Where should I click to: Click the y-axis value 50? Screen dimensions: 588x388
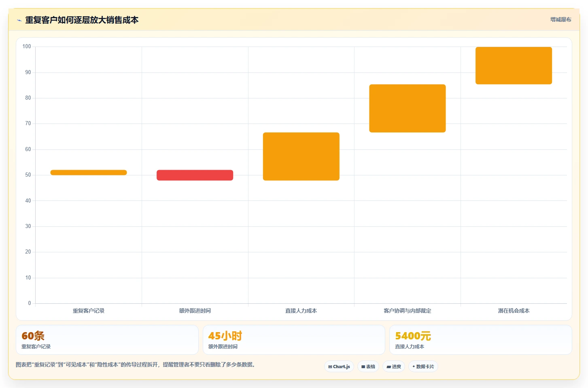tap(28, 175)
